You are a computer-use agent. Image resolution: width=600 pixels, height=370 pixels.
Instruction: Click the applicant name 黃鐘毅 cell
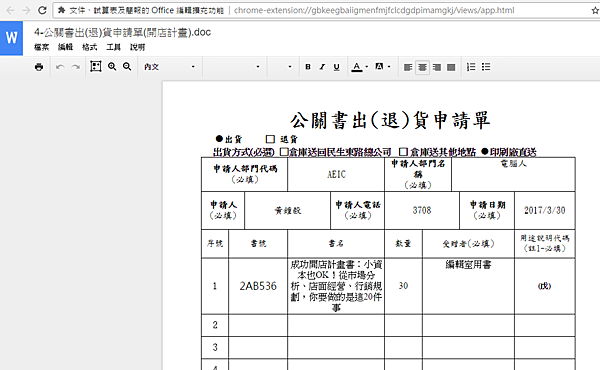tap(288, 210)
